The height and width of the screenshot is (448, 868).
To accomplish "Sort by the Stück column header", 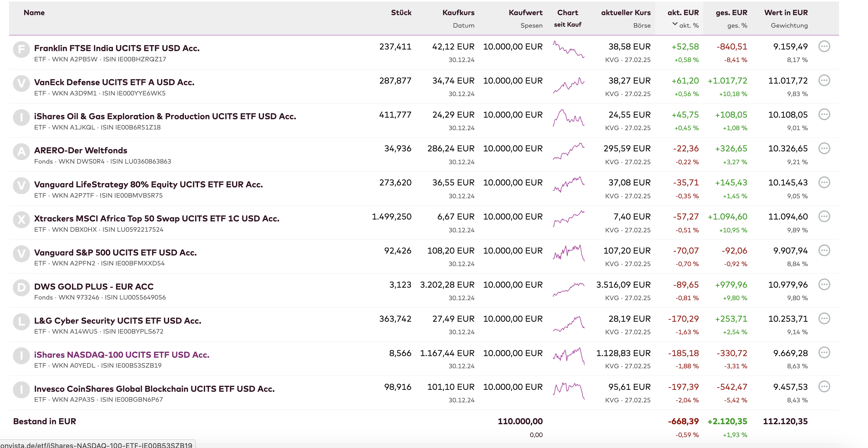I will [401, 13].
